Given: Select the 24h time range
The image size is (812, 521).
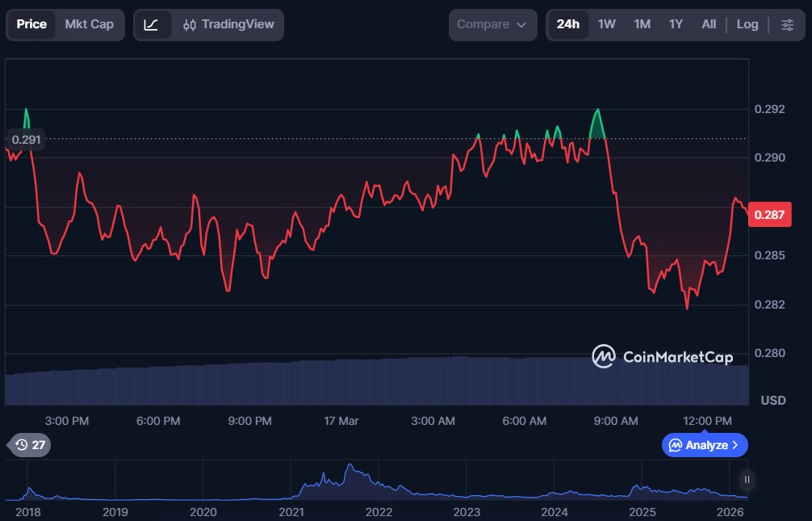Looking at the screenshot, I should coord(567,24).
